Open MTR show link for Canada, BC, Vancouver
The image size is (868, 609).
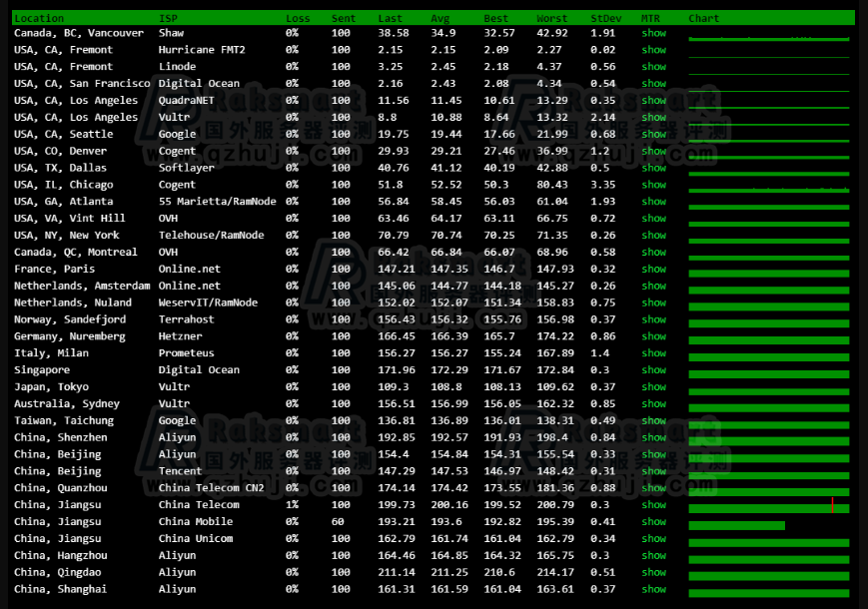(x=654, y=33)
